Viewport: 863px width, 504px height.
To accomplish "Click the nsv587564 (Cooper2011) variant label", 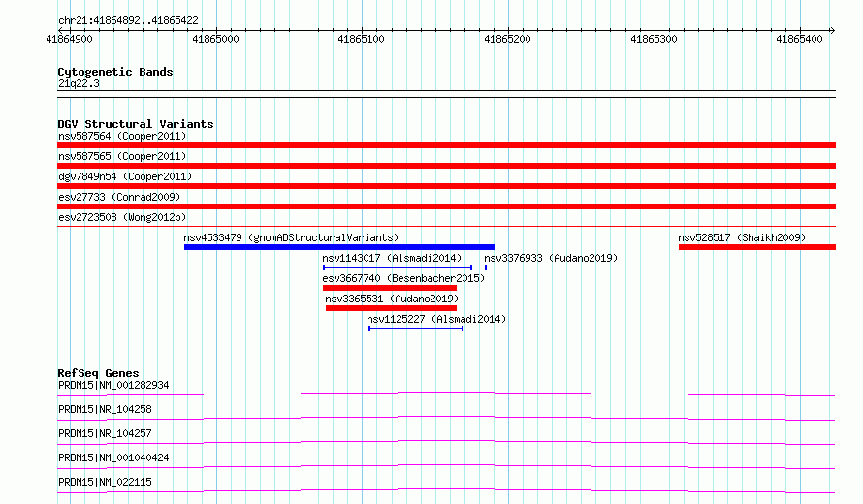I will point(122,136).
